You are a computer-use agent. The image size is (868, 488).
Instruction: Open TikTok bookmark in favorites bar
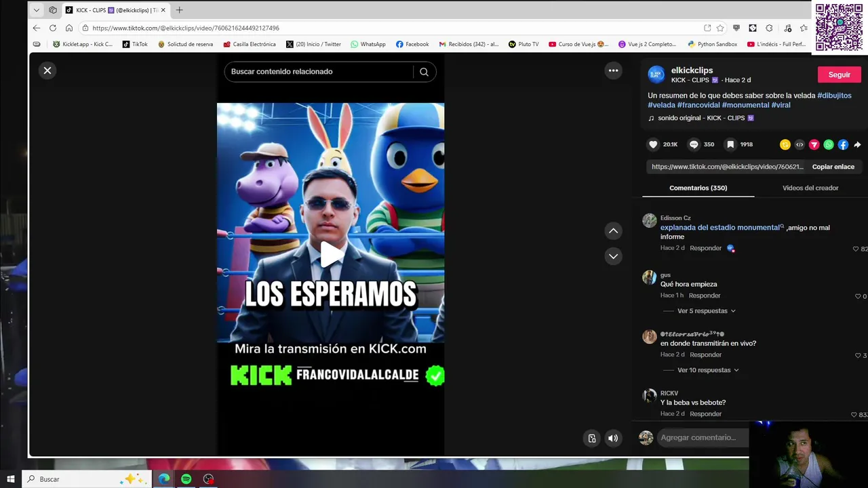point(135,44)
